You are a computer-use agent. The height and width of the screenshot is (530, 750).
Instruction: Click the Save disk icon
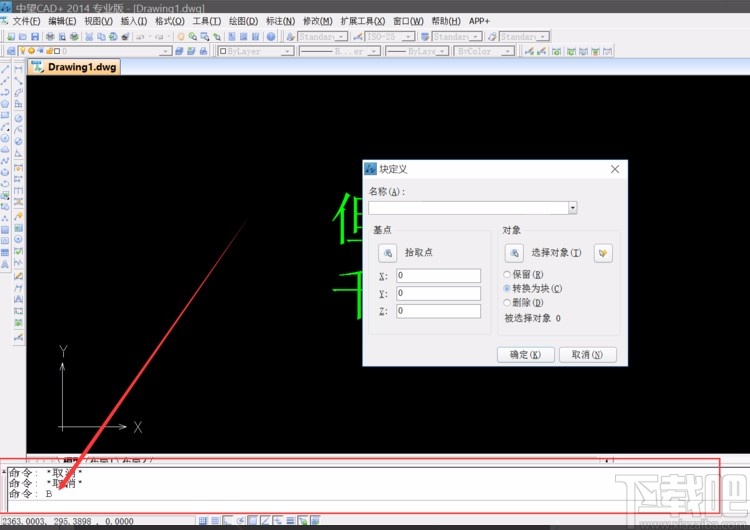point(34,36)
